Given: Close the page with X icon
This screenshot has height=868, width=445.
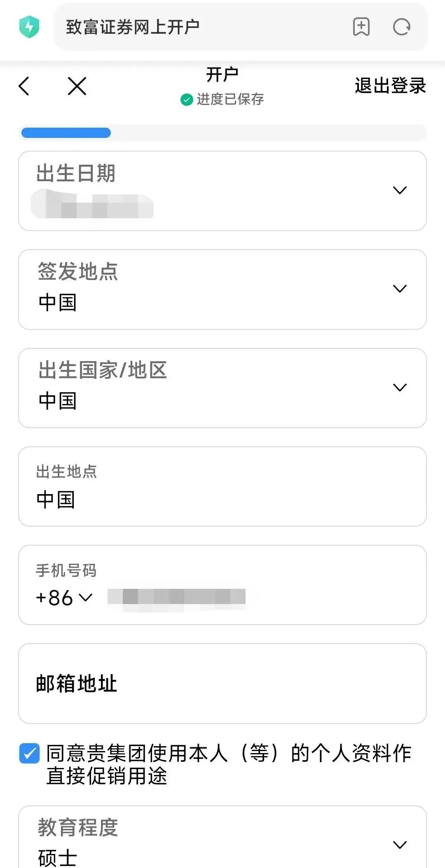Looking at the screenshot, I should pos(77,86).
